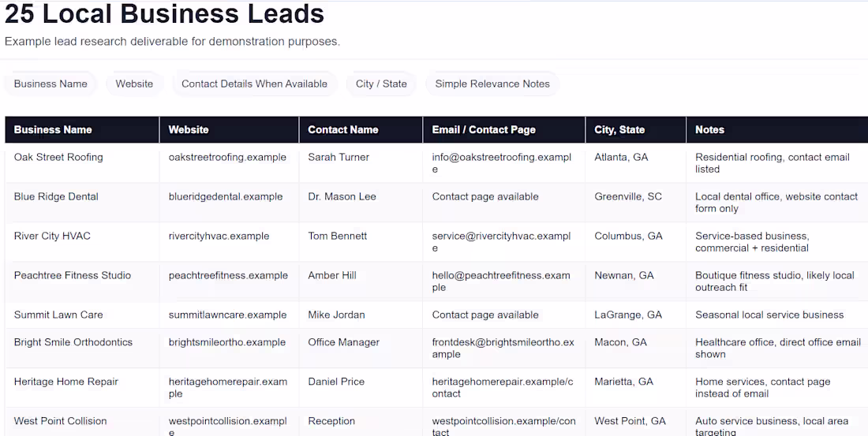Click "Contact page available" in the Summit Lawn Care row
This screenshot has width=868, height=436.
[x=485, y=315]
